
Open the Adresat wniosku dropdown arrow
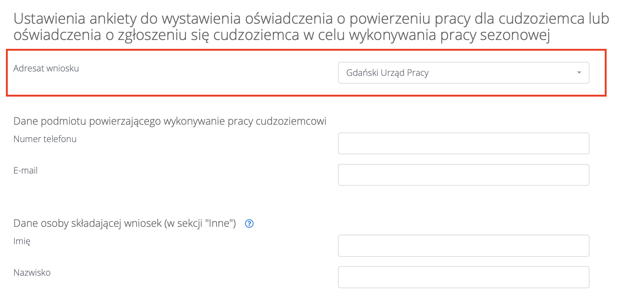tap(579, 73)
